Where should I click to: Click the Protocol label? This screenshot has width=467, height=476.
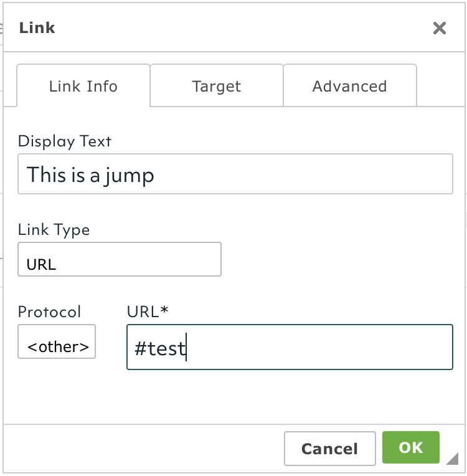pos(49,312)
